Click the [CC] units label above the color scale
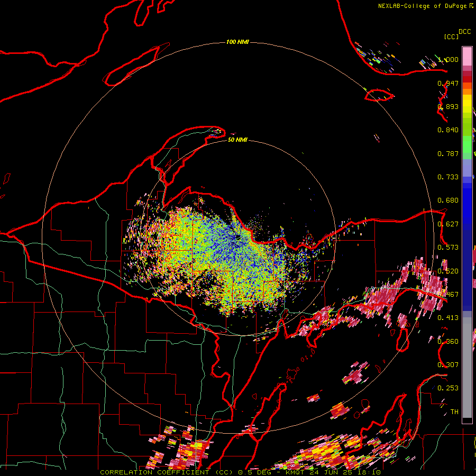The image size is (476, 476). pos(452,36)
